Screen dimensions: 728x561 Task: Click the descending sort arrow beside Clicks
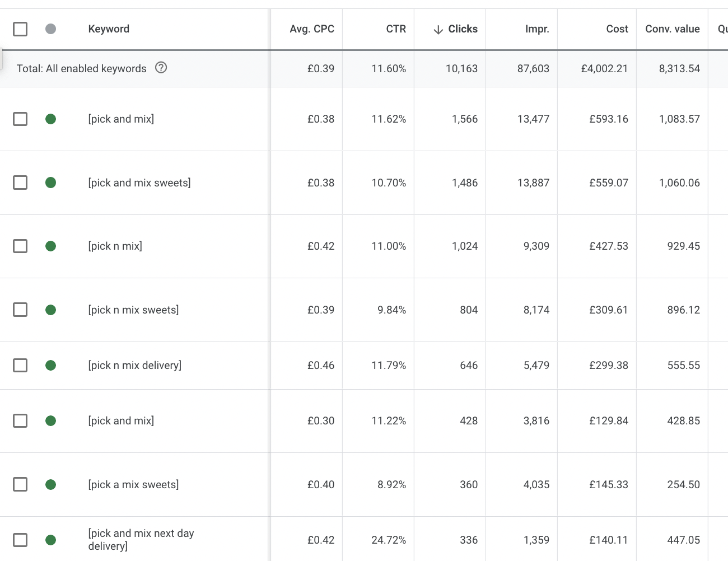pyautogui.click(x=438, y=30)
